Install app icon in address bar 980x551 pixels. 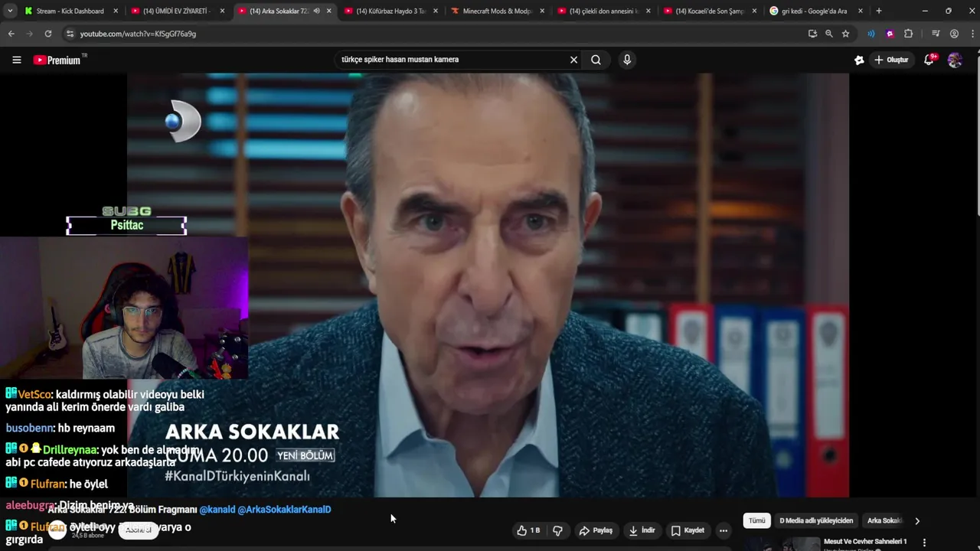click(x=812, y=34)
